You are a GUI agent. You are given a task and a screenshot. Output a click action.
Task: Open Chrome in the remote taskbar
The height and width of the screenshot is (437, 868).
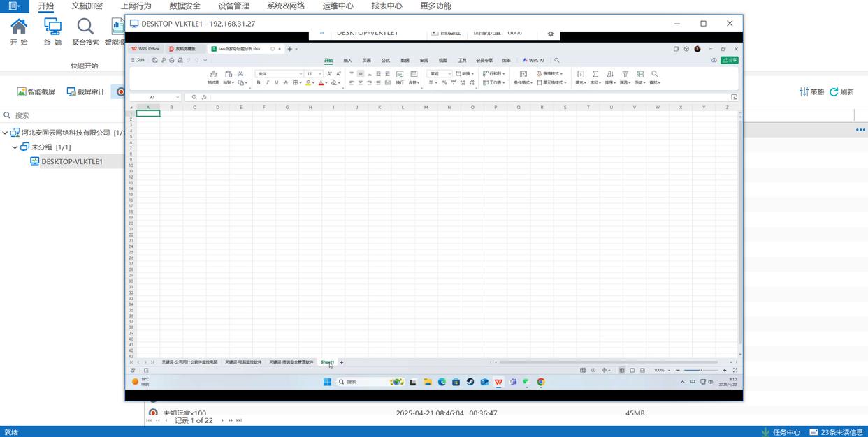(540, 382)
